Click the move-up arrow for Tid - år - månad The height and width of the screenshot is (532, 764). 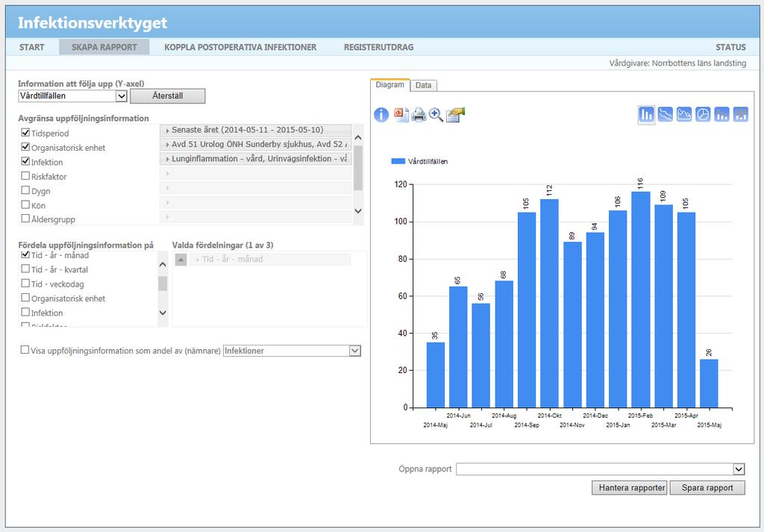coord(181,260)
